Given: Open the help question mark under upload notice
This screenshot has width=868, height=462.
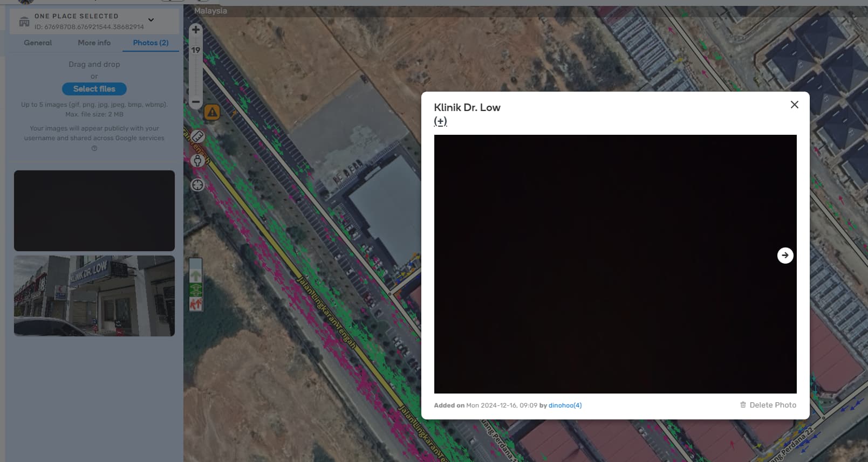Looking at the screenshot, I should coord(94,148).
